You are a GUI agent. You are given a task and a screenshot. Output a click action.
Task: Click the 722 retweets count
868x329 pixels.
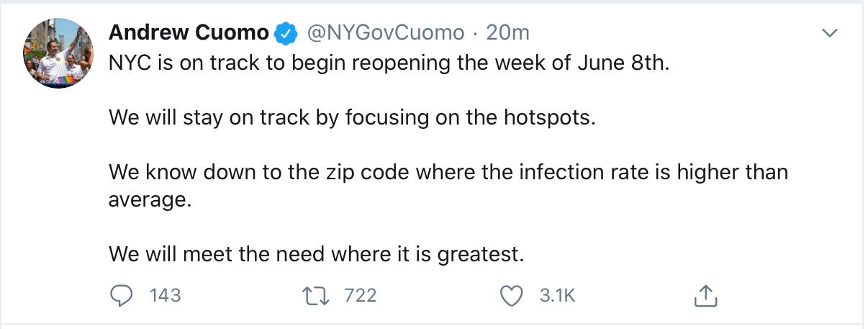coord(359,295)
